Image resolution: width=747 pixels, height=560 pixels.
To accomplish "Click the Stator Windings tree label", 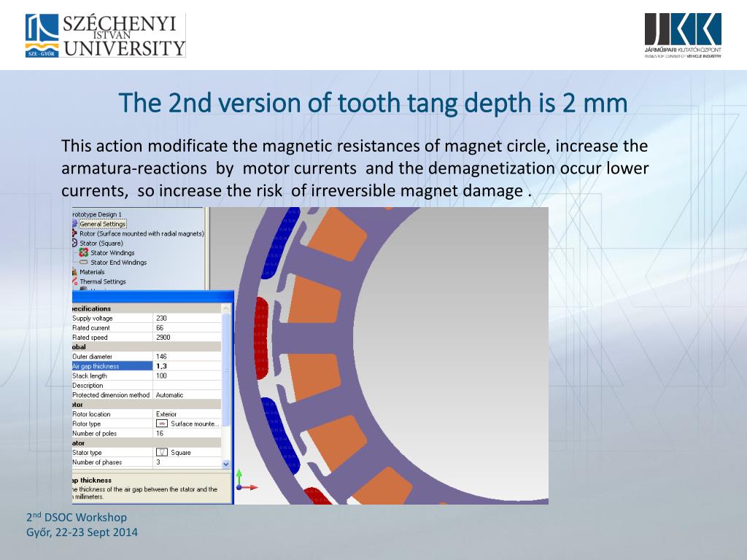I will pos(112,252).
